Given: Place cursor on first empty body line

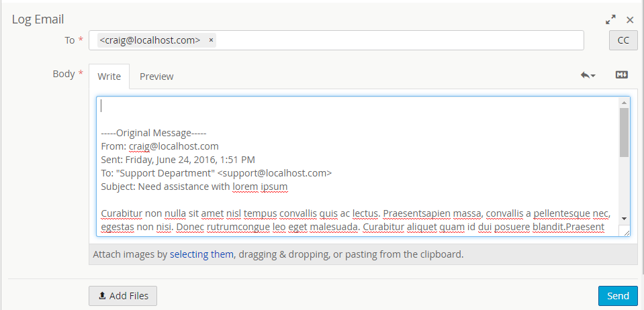Looking at the screenshot, I should click(x=269, y=106).
